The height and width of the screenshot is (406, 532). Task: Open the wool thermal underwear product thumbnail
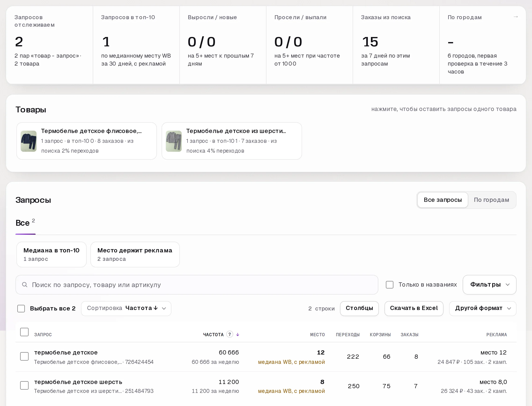point(174,141)
